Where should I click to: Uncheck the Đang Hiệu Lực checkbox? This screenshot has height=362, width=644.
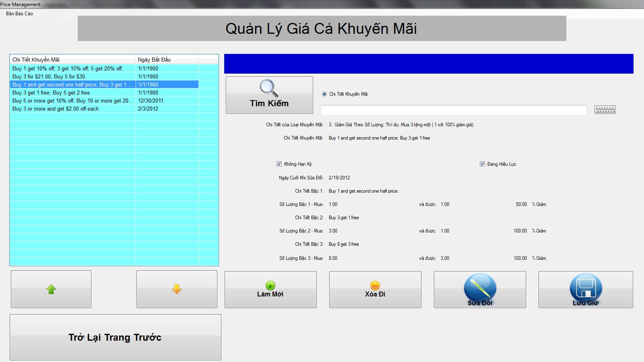(x=482, y=164)
